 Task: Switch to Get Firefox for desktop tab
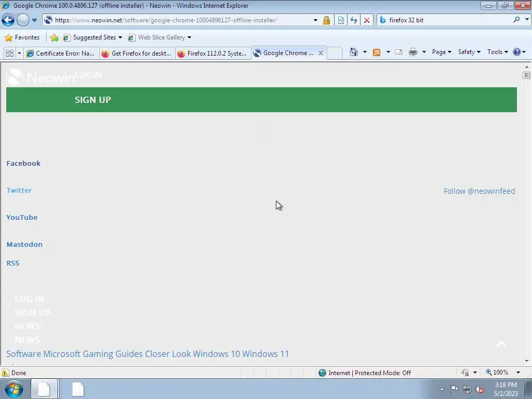(137, 54)
